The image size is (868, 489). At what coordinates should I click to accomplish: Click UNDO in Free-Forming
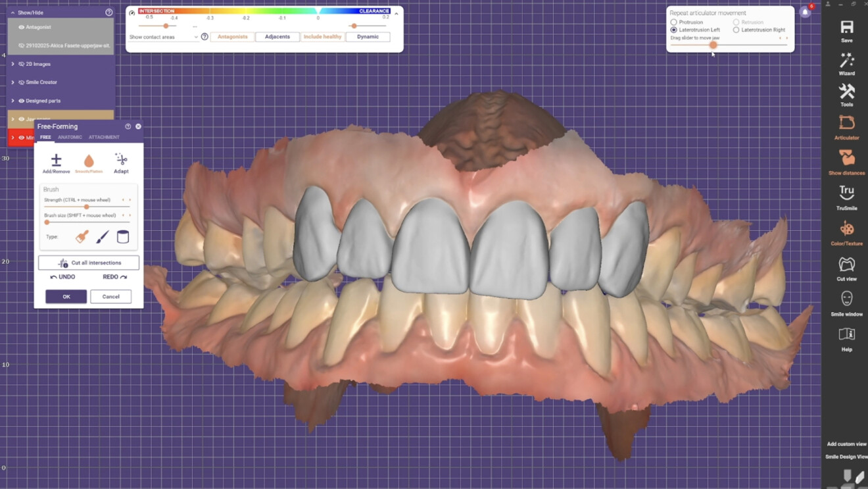point(63,277)
